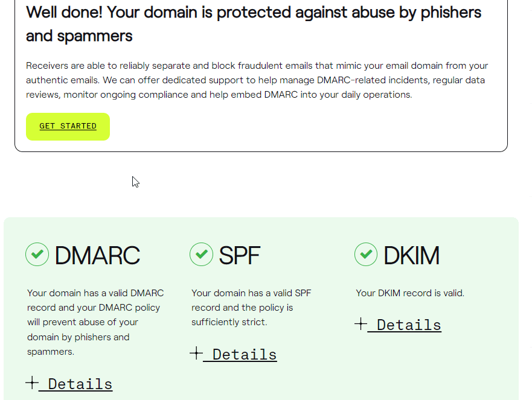Click the paragraph about receivers blocking fraudulent emails

(257, 80)
